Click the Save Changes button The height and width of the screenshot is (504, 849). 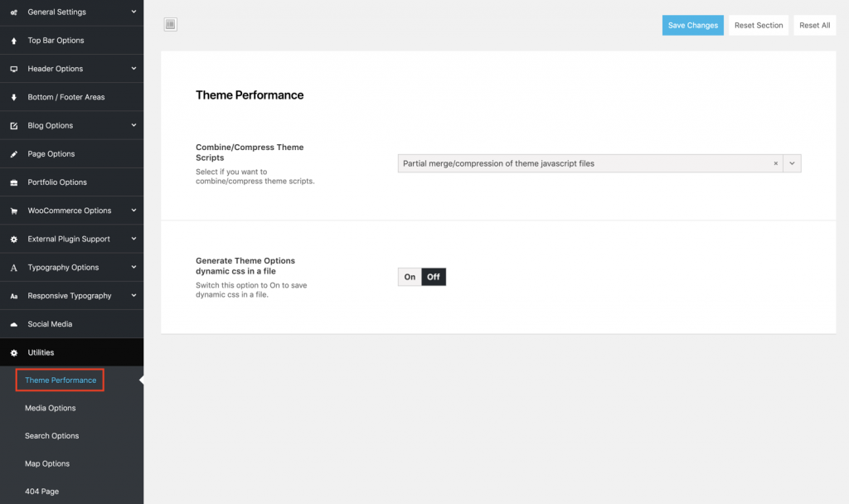(692, 25)
